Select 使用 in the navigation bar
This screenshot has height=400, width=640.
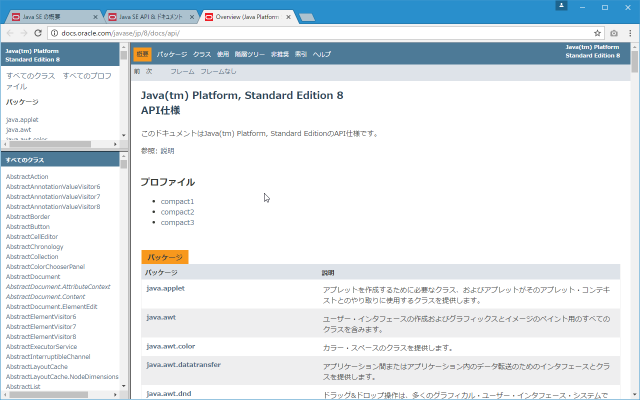tap(223, 54)
